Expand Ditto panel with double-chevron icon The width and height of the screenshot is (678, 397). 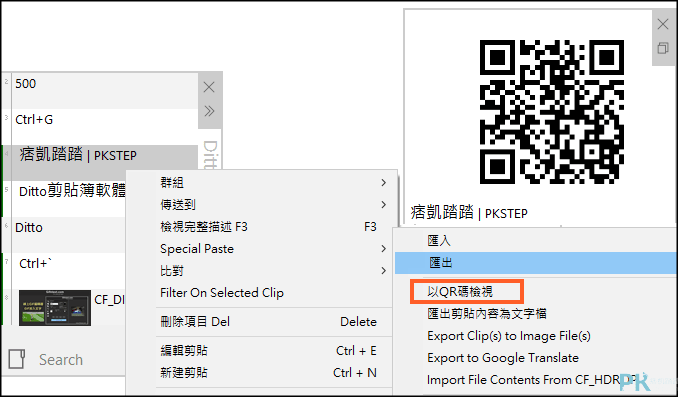click(x=209, y=111)
